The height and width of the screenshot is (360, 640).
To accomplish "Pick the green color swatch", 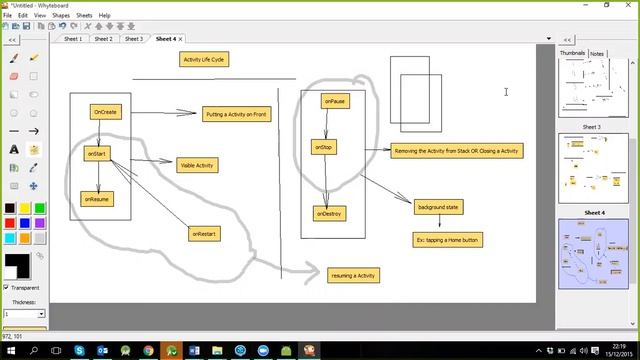I will click(x=40, y=208).
